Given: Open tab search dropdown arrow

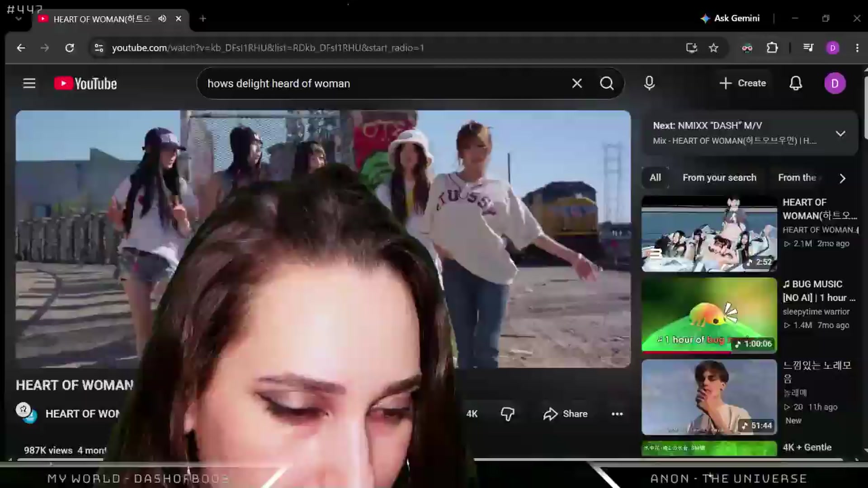Looking at the screenshot, I should click(x=19, y=19).
